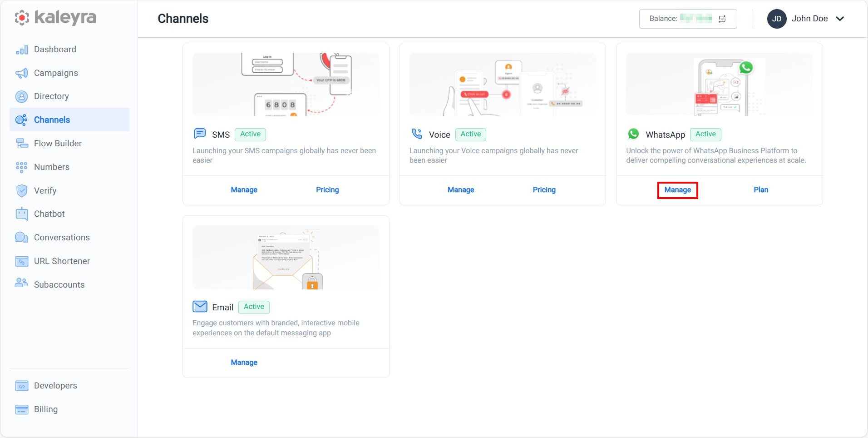Open Pricing for the SMS channel

327,190
